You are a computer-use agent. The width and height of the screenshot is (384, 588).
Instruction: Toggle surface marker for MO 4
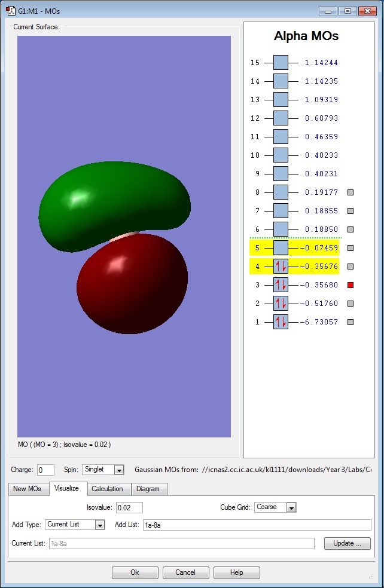[351, 267]
